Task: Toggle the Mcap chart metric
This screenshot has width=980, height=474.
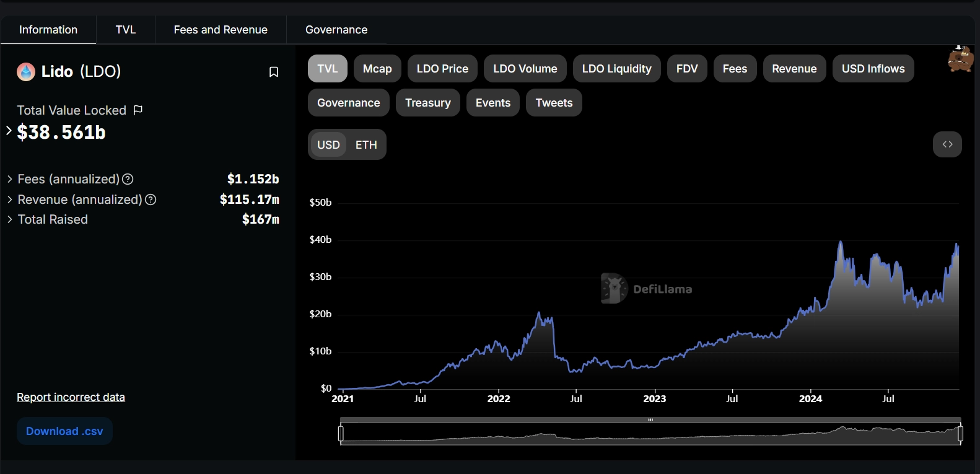Action: (377, 69)
